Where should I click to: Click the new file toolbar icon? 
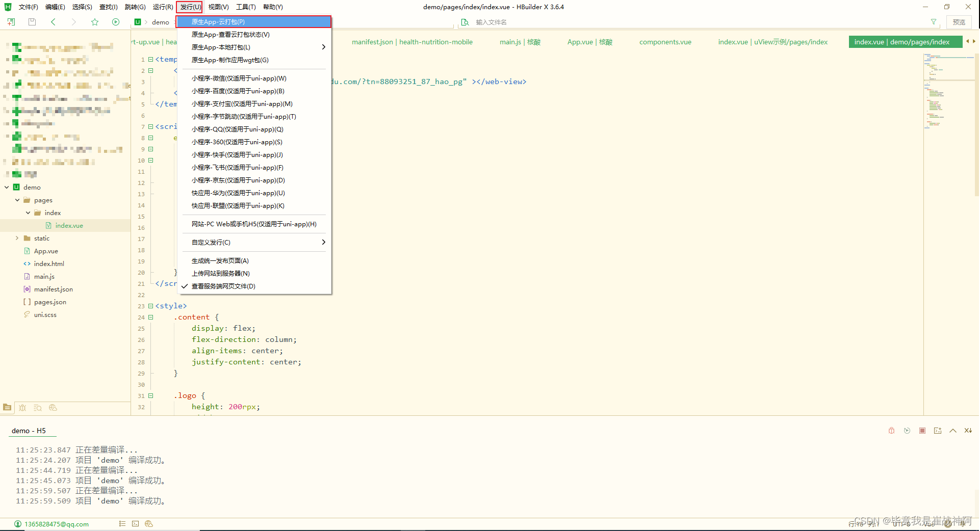[11, 22]
